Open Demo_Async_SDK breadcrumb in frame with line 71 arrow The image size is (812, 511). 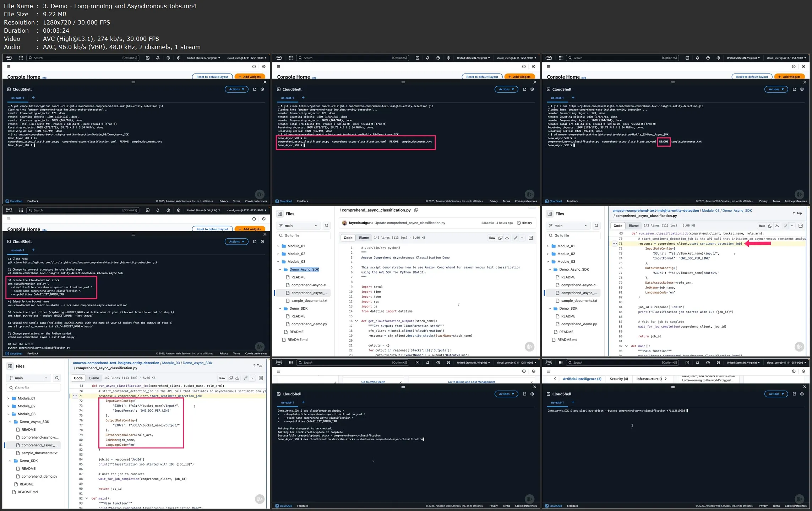[x=737, y=211]
